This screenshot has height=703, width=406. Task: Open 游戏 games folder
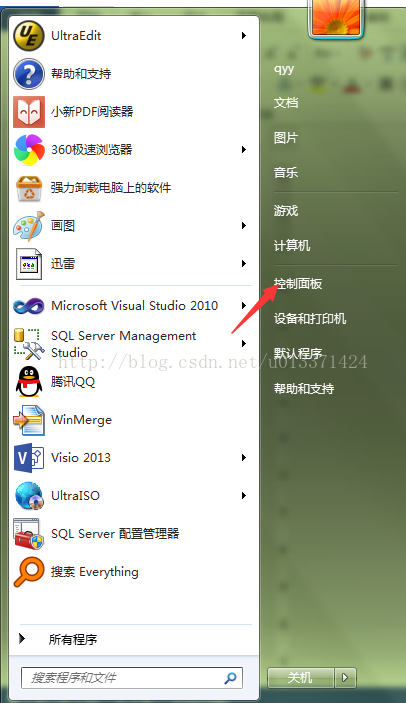(286, 210)
